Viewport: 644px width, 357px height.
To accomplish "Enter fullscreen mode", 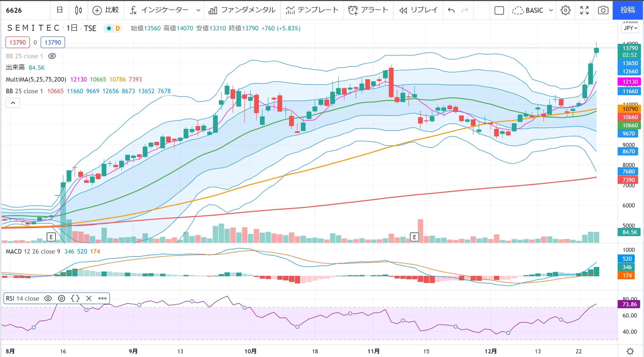I will pyautogui.click(x=584, y=10).
